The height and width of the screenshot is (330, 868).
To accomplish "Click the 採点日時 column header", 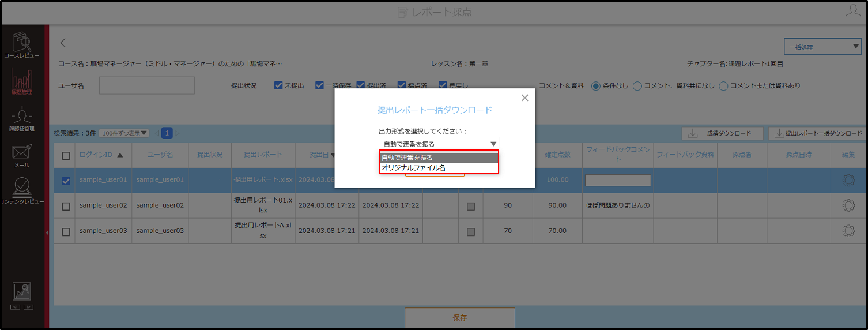I will click(x=798, y=155).
